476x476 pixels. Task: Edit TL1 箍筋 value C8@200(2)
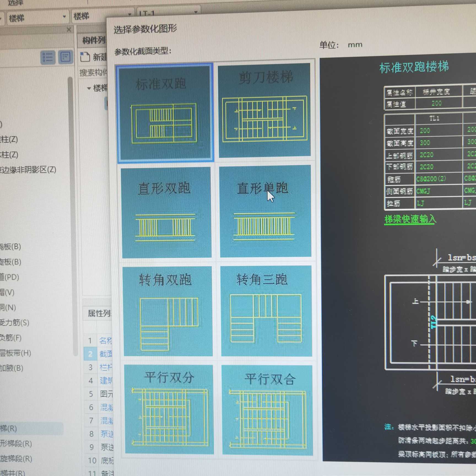click(431, 179)
